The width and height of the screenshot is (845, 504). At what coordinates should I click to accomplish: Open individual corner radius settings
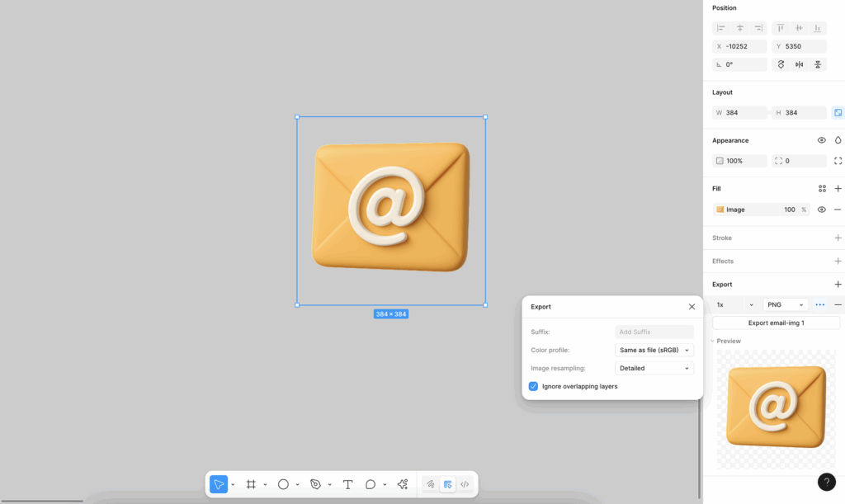[838, 161]
